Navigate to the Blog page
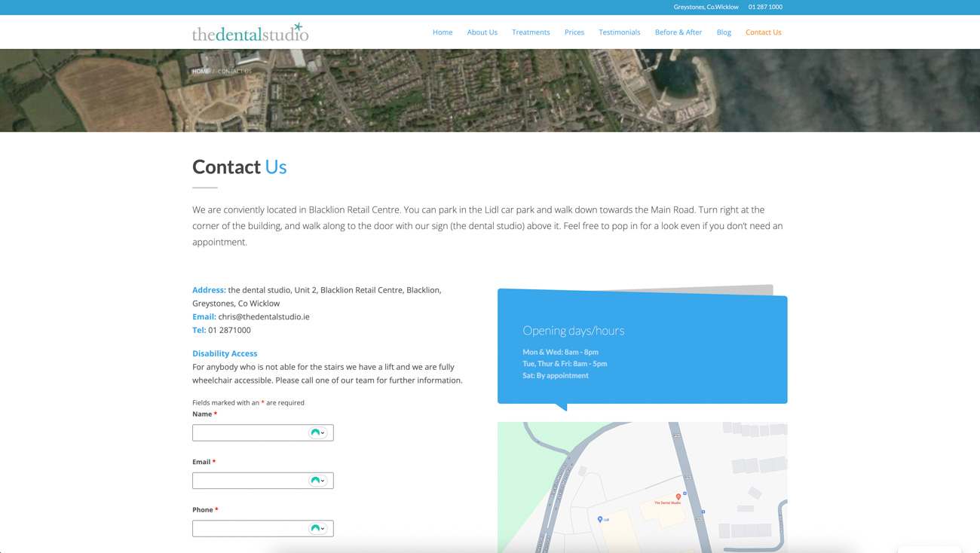The height and width of the screenshot is (553, 980). point(724,32)
